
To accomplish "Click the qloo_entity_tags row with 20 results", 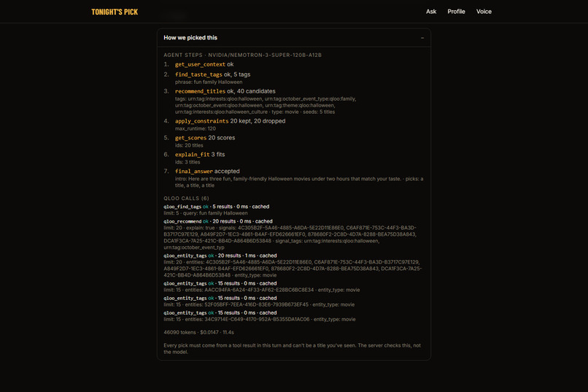I will click(293, 265).
